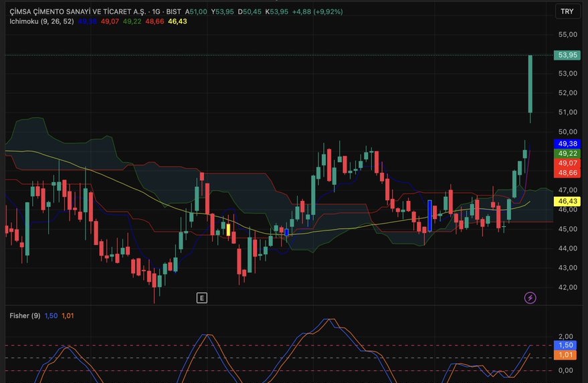Screen dimensions: 588x383
Task: Click Fisher legend value 1,50 in blue
Action: pyautogui.click(x=51, y=316)
